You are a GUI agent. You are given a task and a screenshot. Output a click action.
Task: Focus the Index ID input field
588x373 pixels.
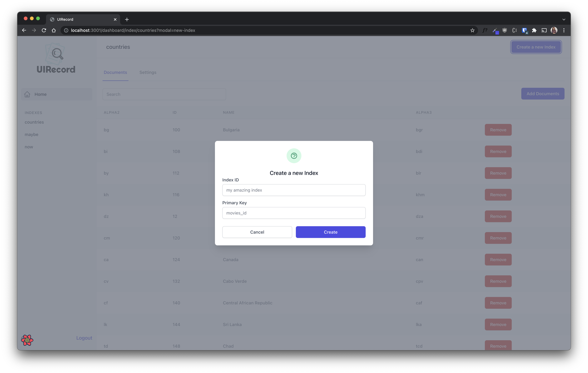coord(294,190)
